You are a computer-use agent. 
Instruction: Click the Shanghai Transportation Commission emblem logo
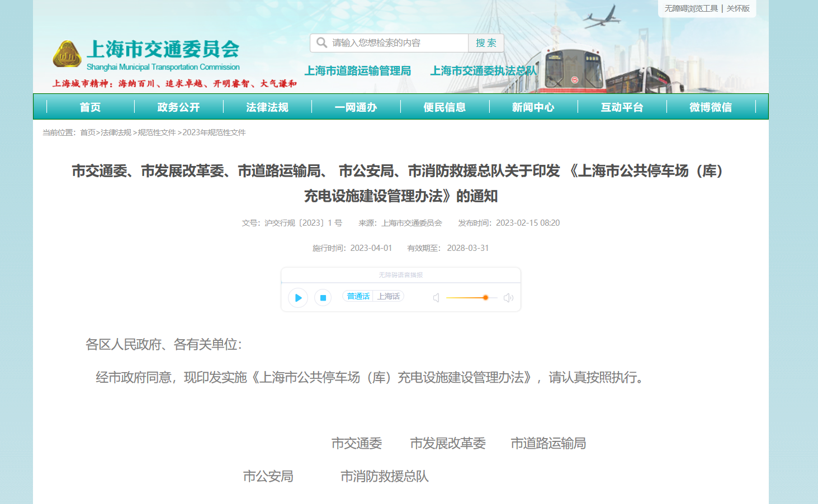point(67,54)
